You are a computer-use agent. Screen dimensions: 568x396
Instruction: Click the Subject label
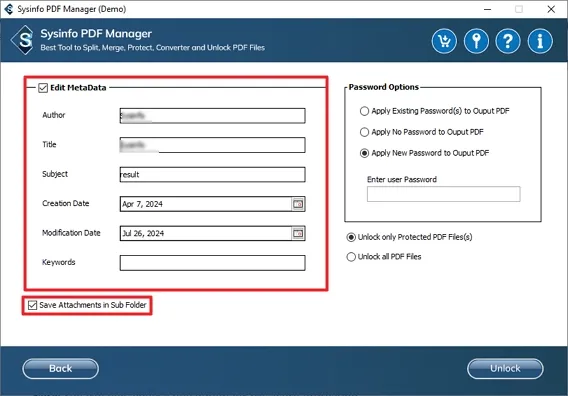point(55,174)
